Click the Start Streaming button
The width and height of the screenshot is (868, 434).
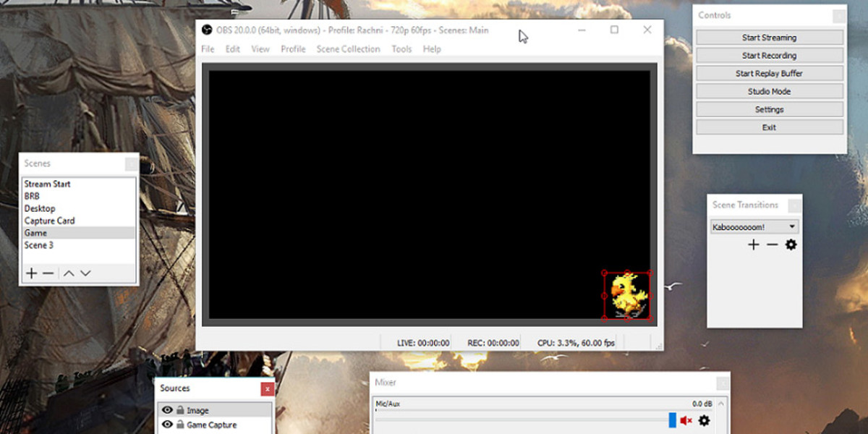[769, 38]
